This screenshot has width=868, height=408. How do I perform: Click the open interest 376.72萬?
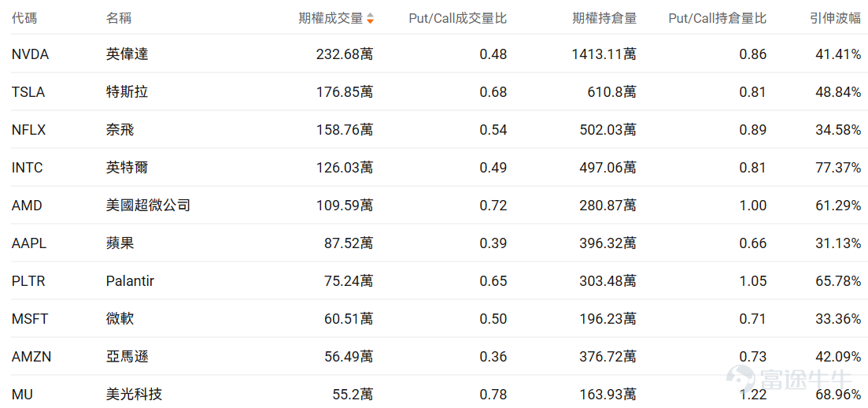608,357
